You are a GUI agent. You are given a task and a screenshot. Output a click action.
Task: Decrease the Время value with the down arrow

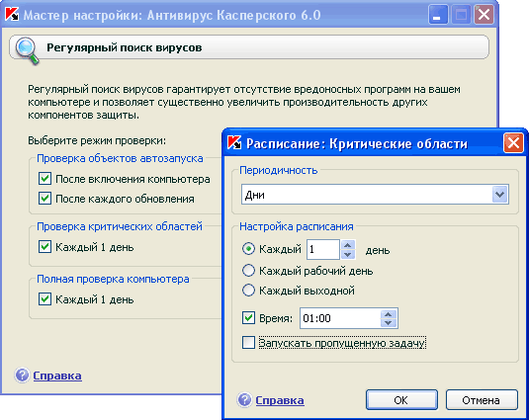coord(389,323)
